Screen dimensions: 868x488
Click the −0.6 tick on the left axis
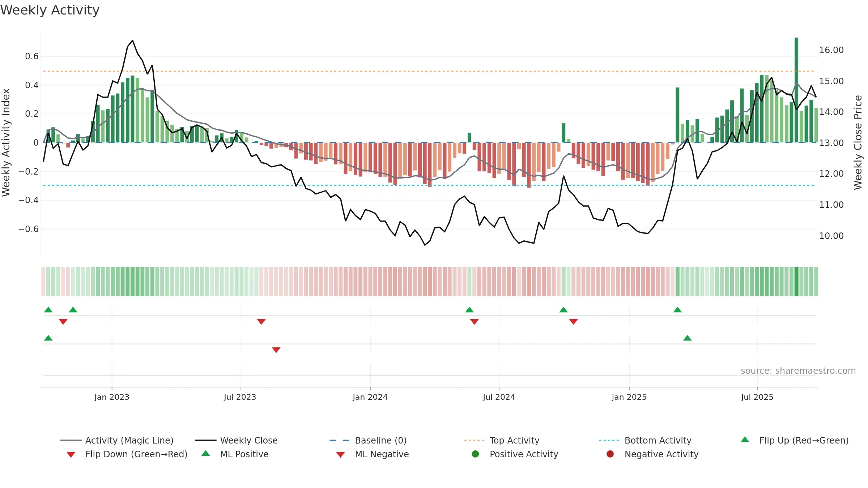(29, 229)
